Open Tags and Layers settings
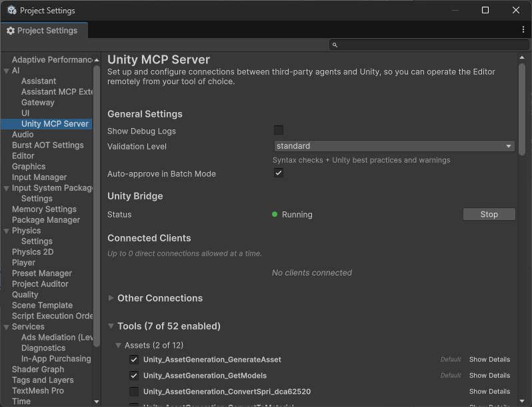 (43, 380)
